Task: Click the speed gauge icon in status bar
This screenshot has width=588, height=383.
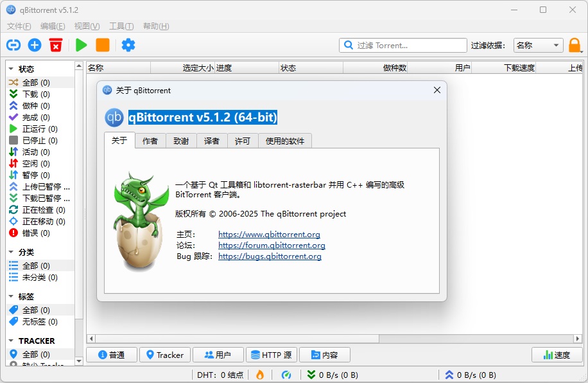Action: coord(286,375)
